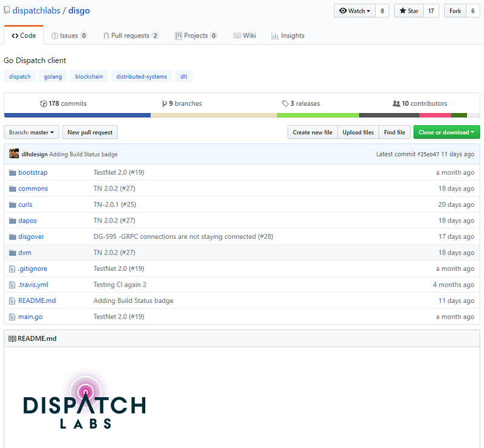Open the 'TN-2.0.1 (#25)' commit message
This screenshot has height=448, width=484.
point(115,204)
